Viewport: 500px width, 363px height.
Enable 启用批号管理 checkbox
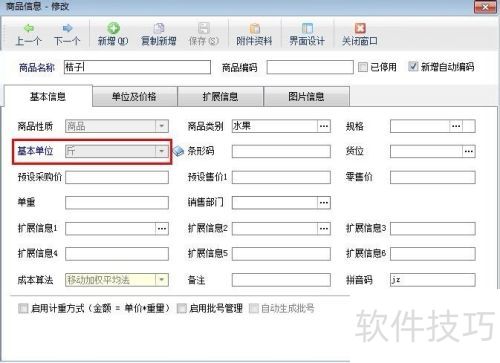[x=182, y=308]
